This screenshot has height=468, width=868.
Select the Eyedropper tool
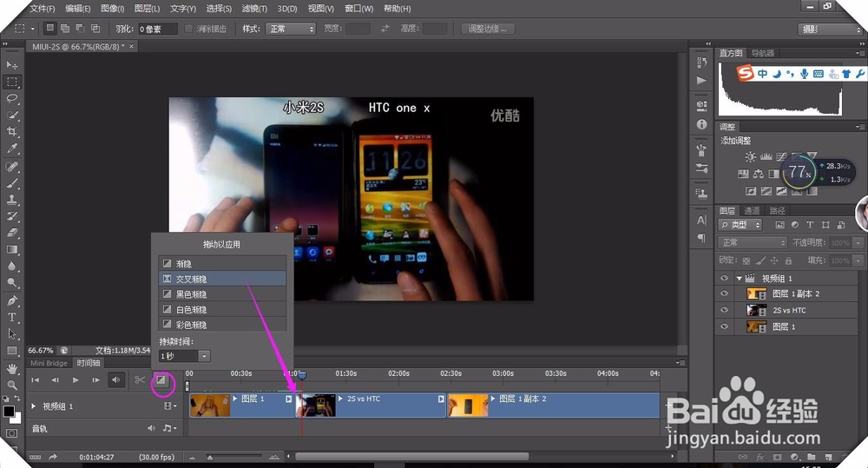pyautogui.click(x=11, y=148)
